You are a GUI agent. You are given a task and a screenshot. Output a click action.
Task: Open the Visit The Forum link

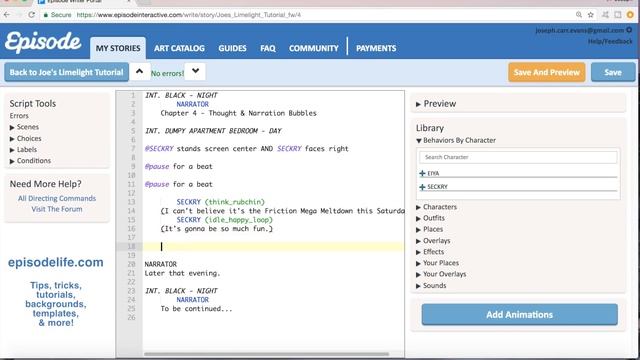57,209
